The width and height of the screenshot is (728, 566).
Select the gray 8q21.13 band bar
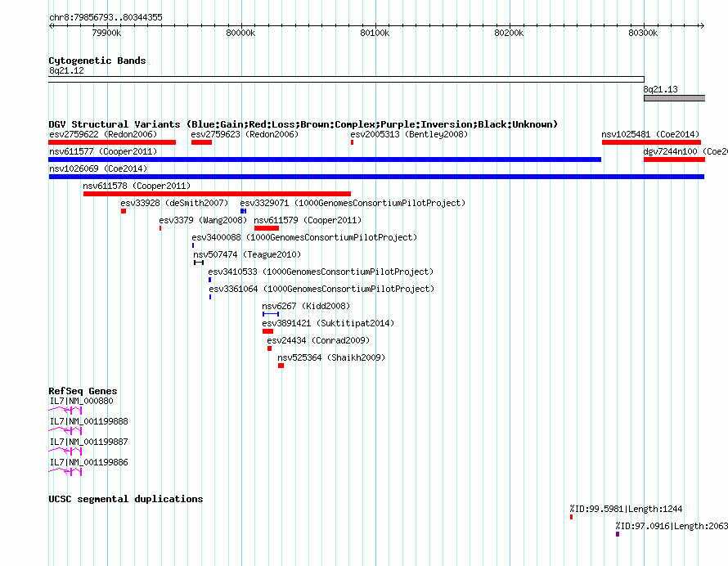[674, 98]
